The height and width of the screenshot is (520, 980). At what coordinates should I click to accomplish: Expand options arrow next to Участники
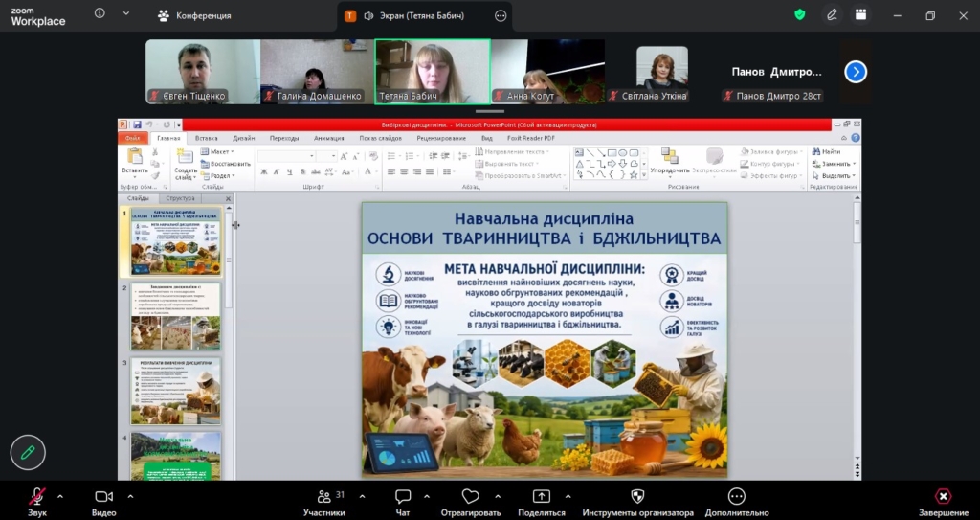click(362, 496)
